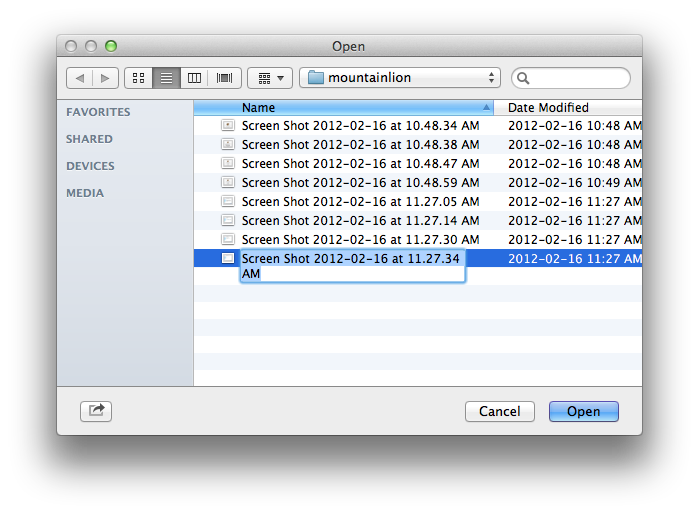Click the selected row's 11:27 AM date
Image resolution: width=699 pixels, height=514 pixels.
[575, 259]
